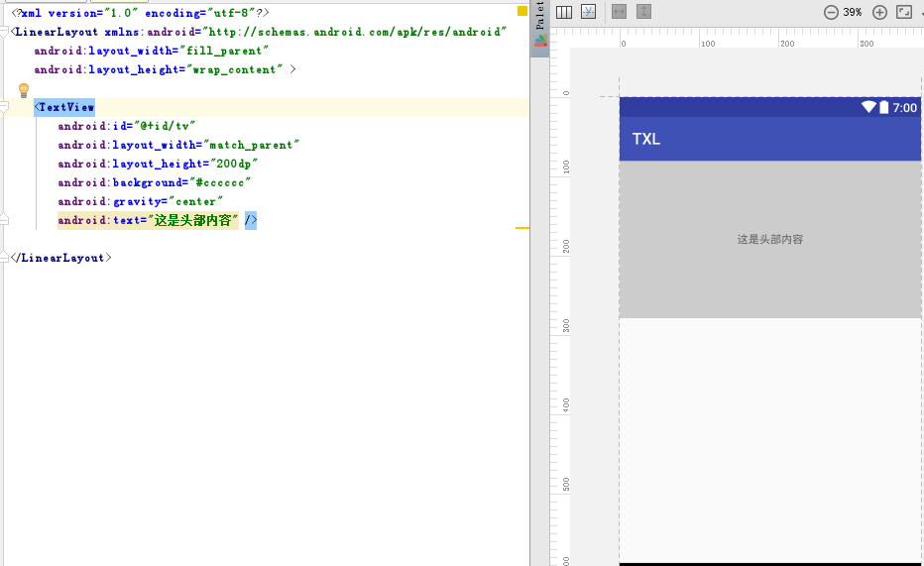This screenshot has width=924, height=566.
Task: Fold marker at the android:text line
Action: coord(4,220)
